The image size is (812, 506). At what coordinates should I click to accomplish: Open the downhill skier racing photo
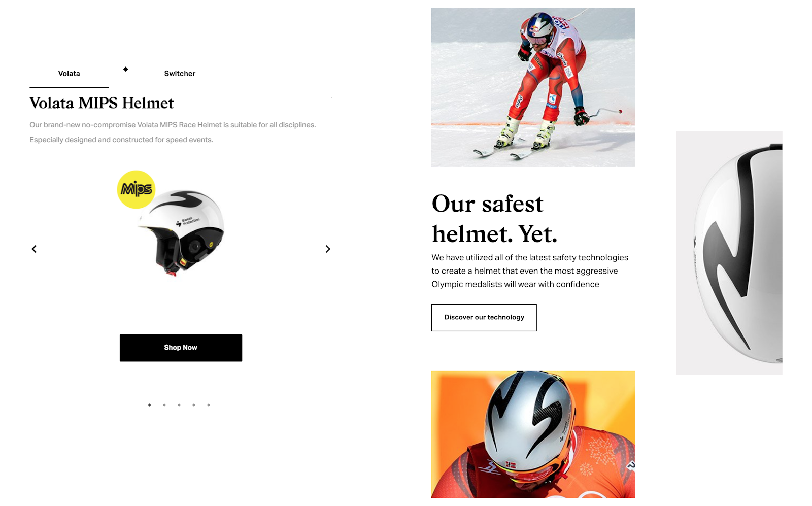pyautogui.click(x=533, y=87)
